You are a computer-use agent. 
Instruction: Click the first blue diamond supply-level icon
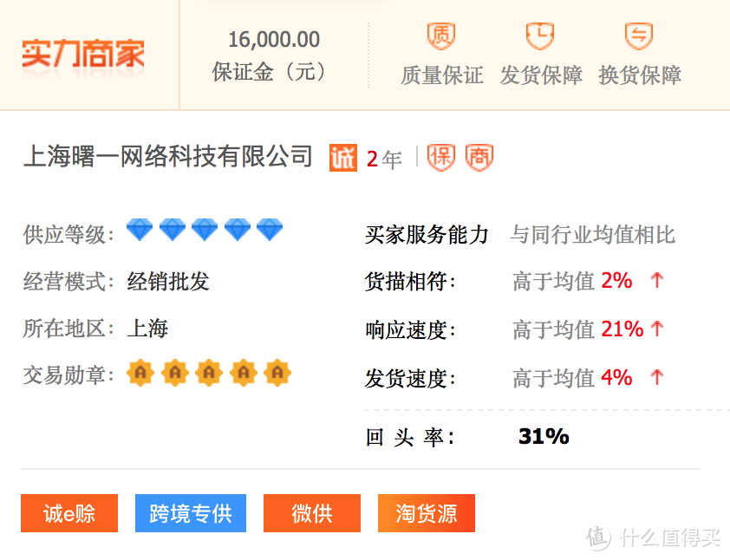pos(140,231)
